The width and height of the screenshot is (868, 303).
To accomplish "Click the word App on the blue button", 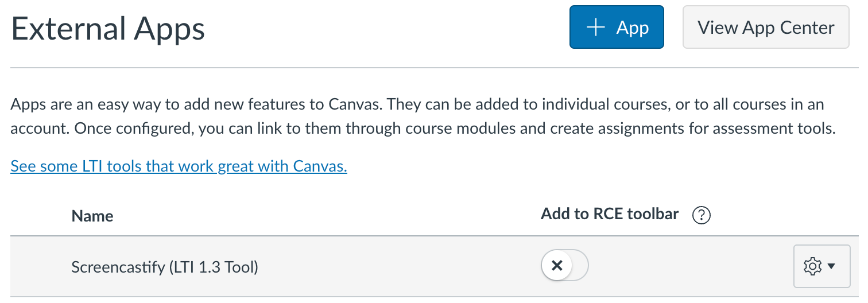I will [632, 28].
